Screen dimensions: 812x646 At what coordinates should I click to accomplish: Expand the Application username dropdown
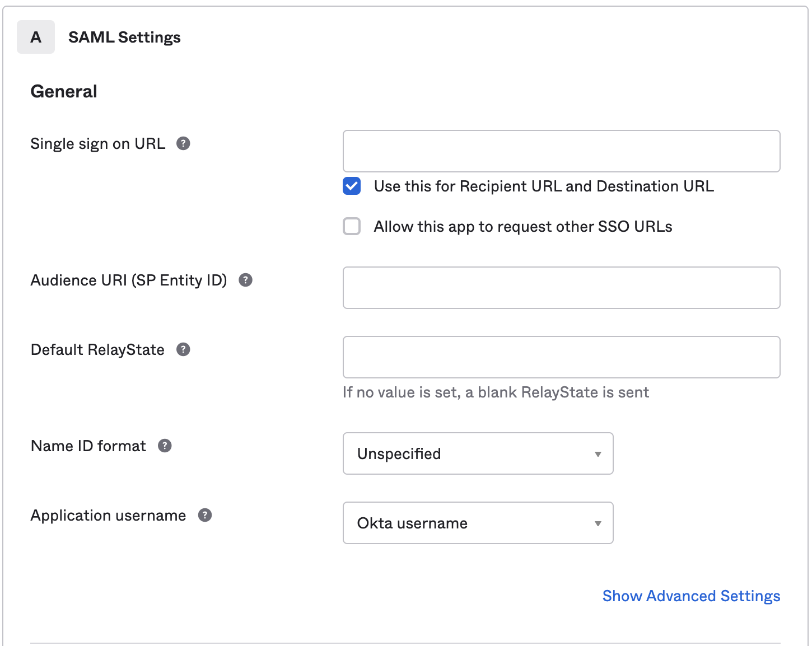pyautogui.click(x=478, y=523)
